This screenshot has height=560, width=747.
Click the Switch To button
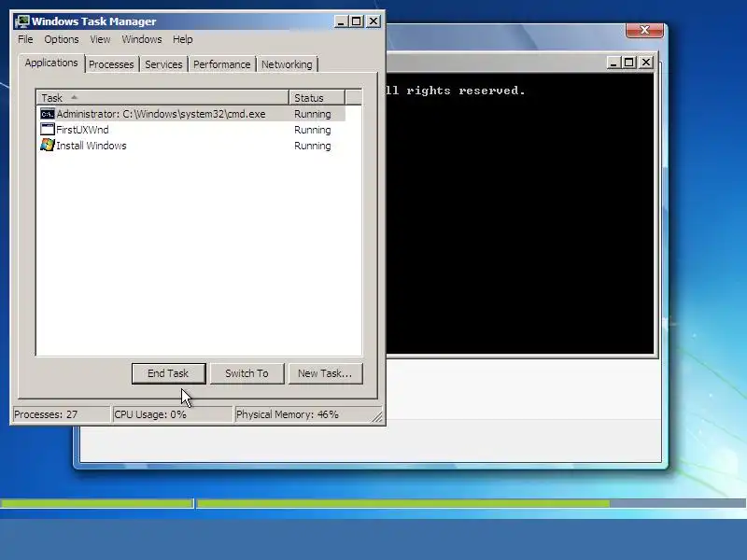coord(247,373)
